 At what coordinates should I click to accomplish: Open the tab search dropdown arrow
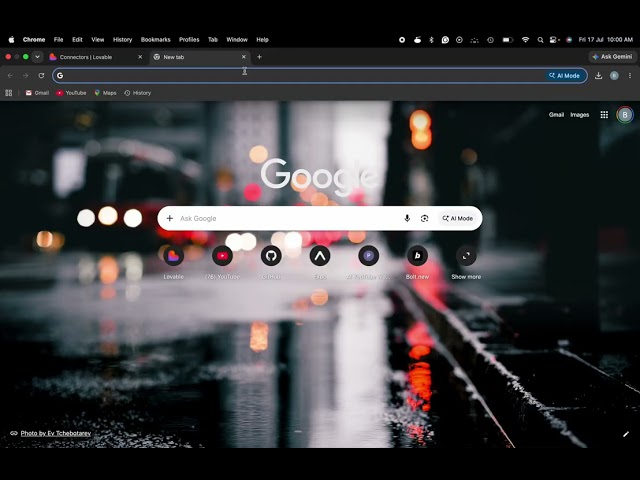37,57
